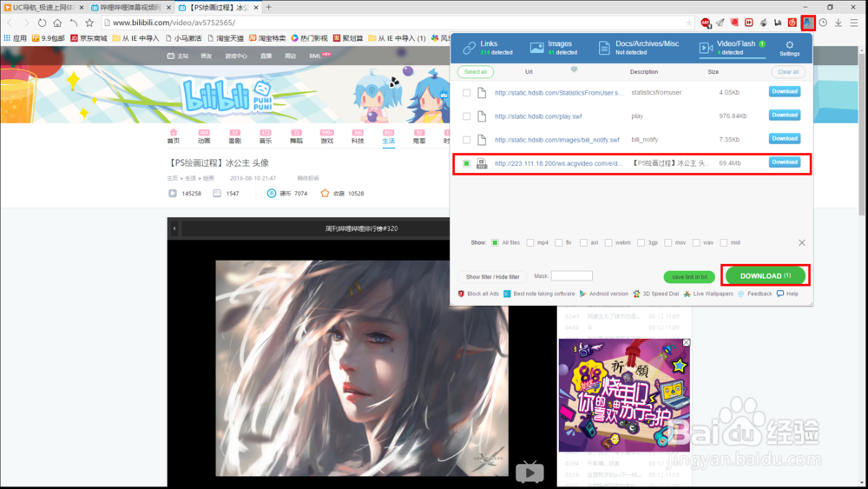Close the advertisement banner
The height and width of the screenshot is (489, 868).
click(687, 343)
